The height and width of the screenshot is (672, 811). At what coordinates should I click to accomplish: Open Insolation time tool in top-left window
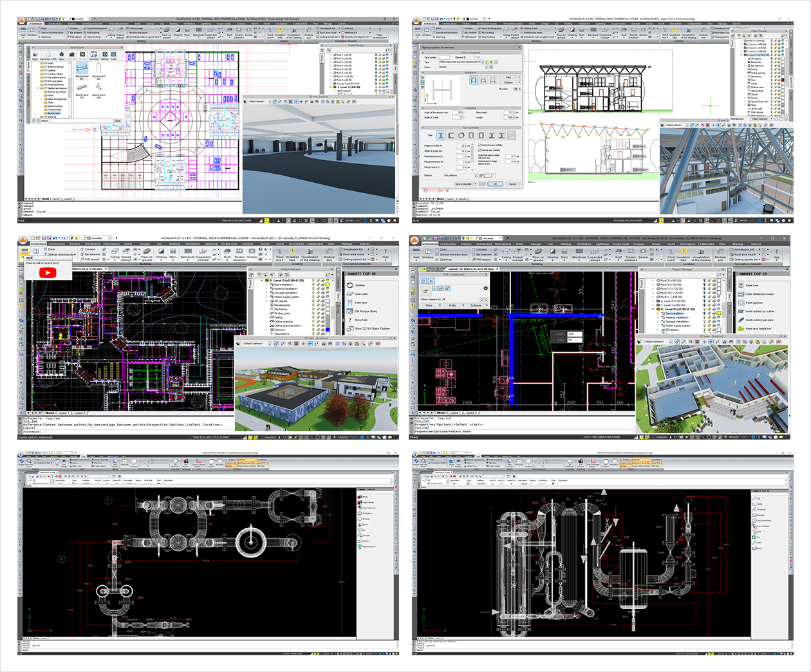281,33
